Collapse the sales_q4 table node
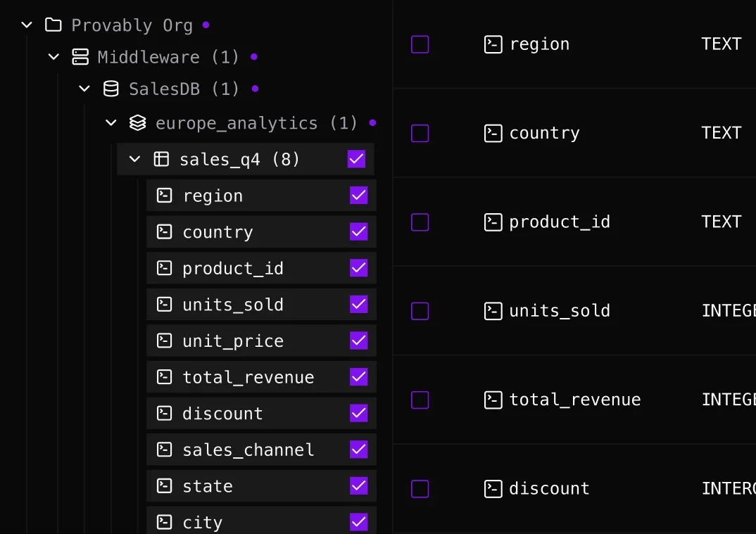Screen dimensions: 756x534 [134, 159]
